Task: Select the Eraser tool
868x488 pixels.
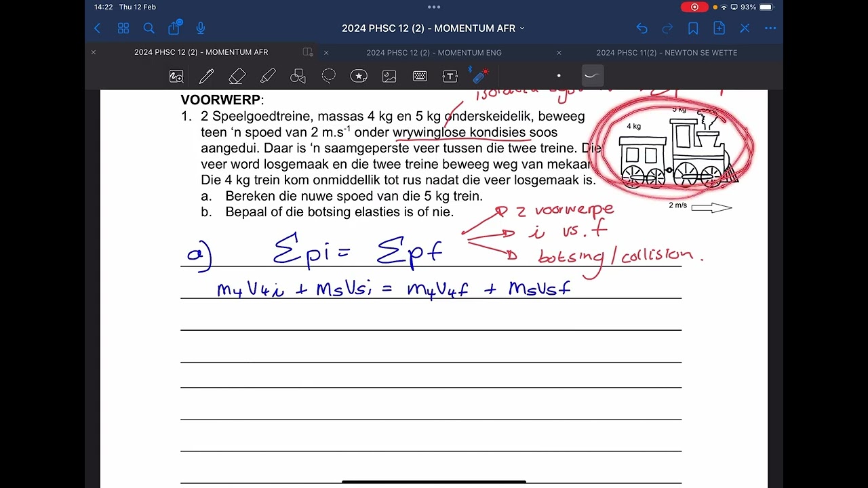Action: pyautogui.click(x=237, y=77)
